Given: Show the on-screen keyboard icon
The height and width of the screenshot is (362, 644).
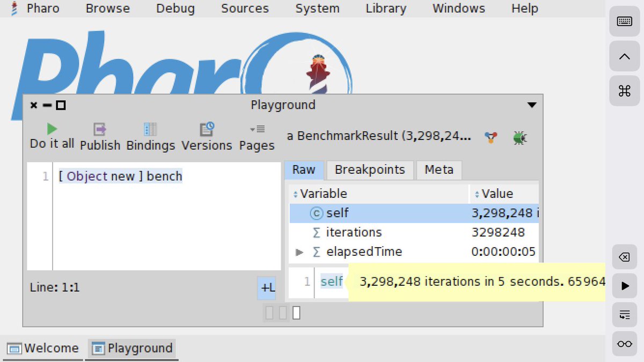Looking at the screenshot, I should pos(624,21).
